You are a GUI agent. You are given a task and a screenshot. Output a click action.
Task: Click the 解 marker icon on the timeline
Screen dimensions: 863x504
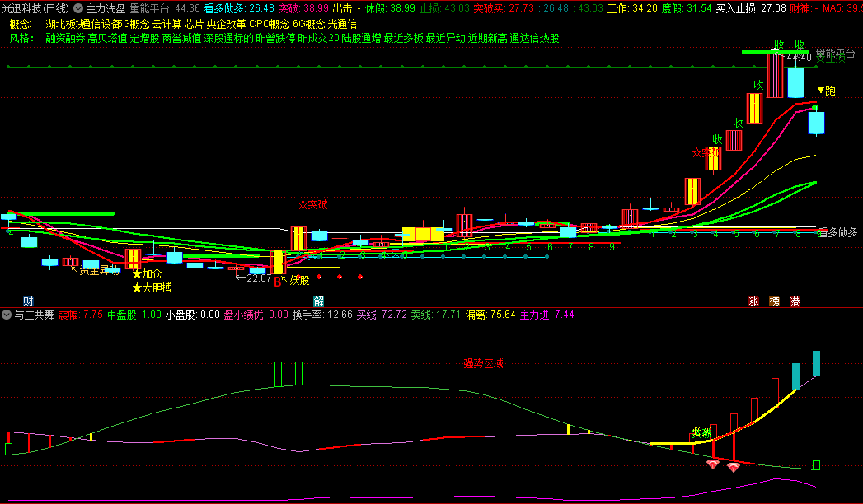[319, 301]
